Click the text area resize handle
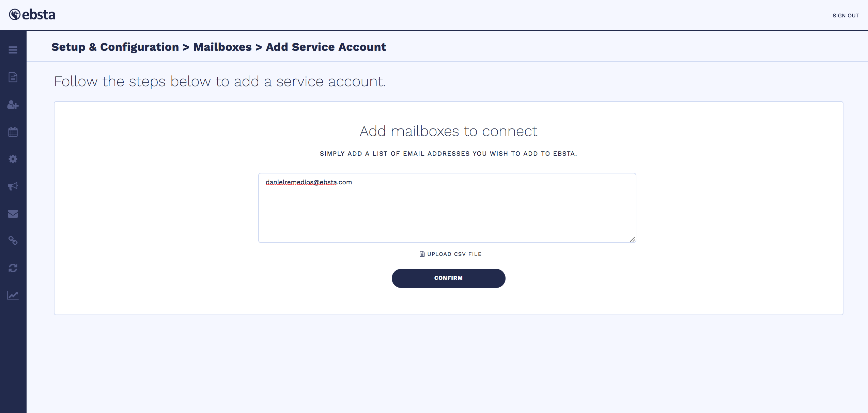 (x=632, y=239)
